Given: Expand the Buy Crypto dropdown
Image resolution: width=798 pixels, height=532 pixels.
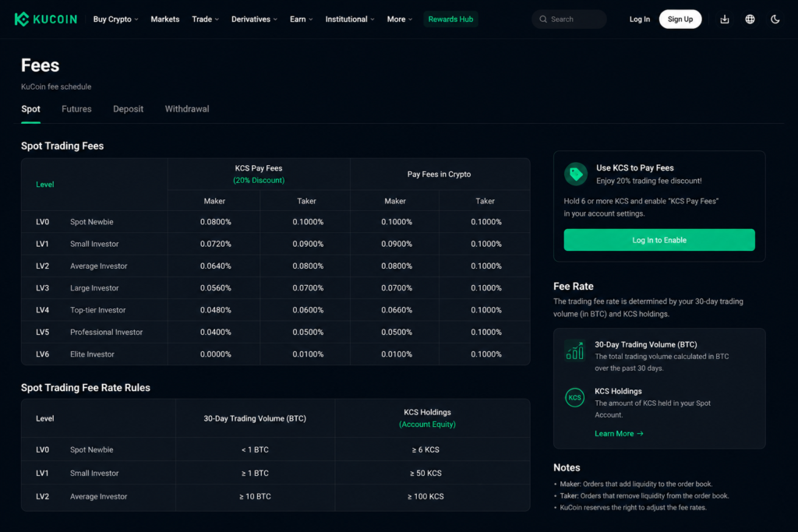Looking at the screenshot, I should click(x=115, y=19).
